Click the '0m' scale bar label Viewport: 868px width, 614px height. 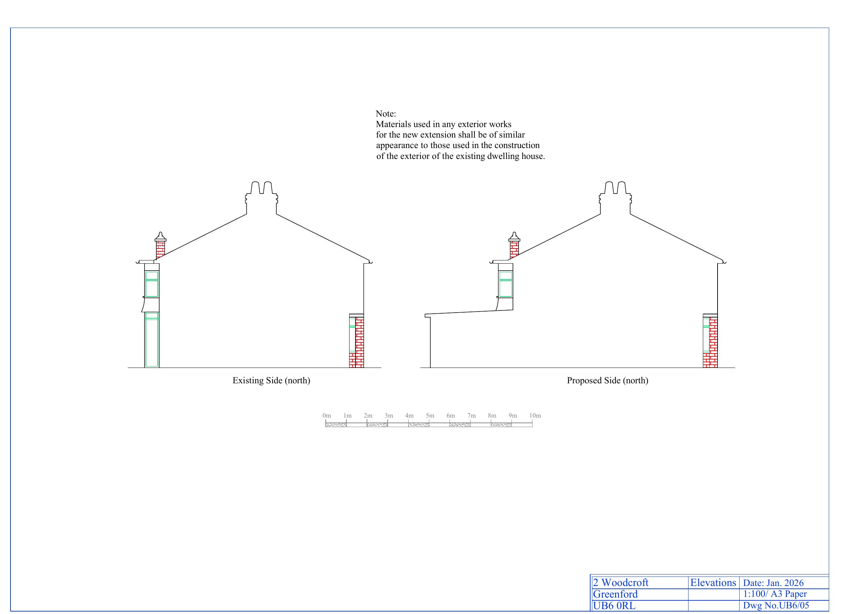(327, 416)
